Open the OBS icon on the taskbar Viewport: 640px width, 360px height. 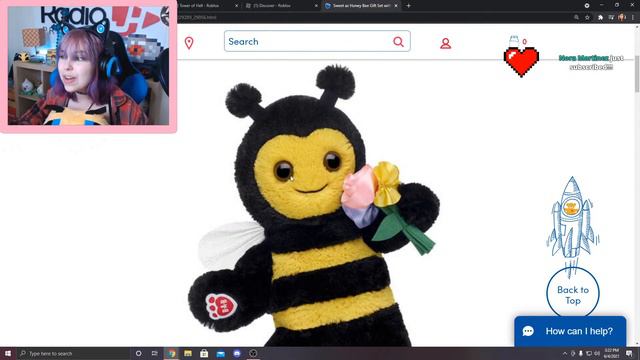[253, 353]
